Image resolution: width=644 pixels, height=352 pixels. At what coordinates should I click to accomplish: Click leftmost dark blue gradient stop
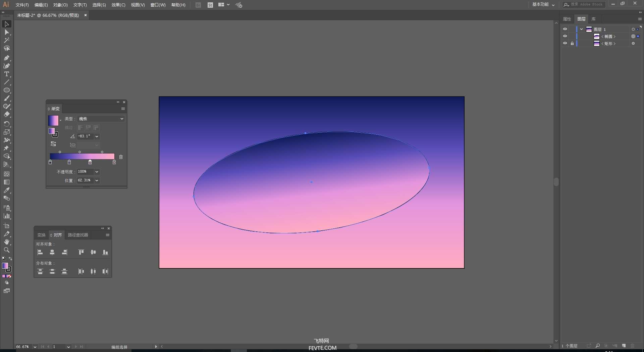[50, 162]
